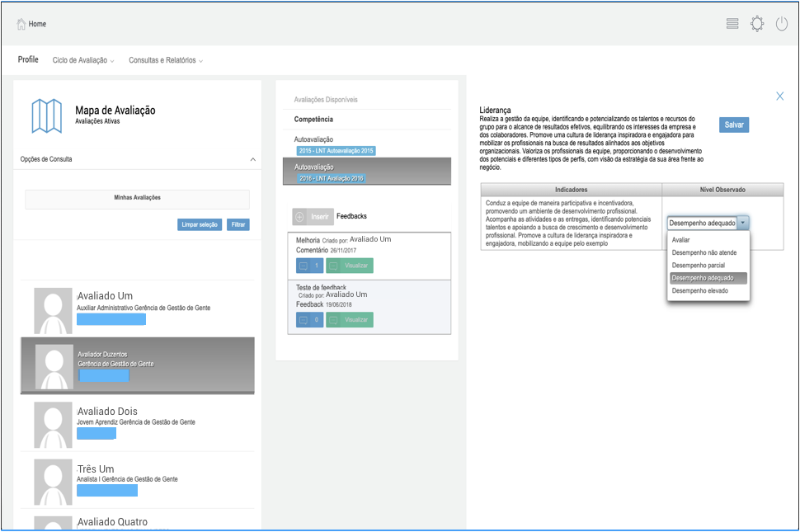Click the Indicadores column header
The width and height of the screenshot is (800, 532).
point(571,190)
